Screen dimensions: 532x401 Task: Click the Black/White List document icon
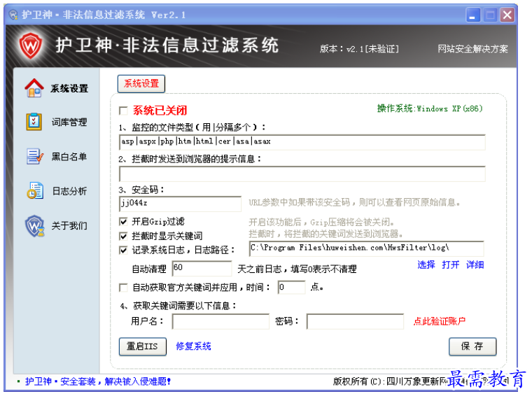[34, 156]
